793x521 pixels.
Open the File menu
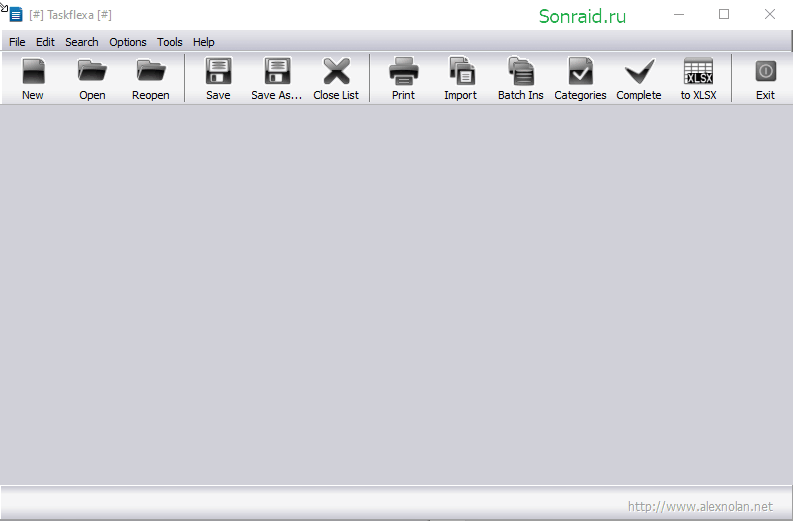click(x=17, y=42)
